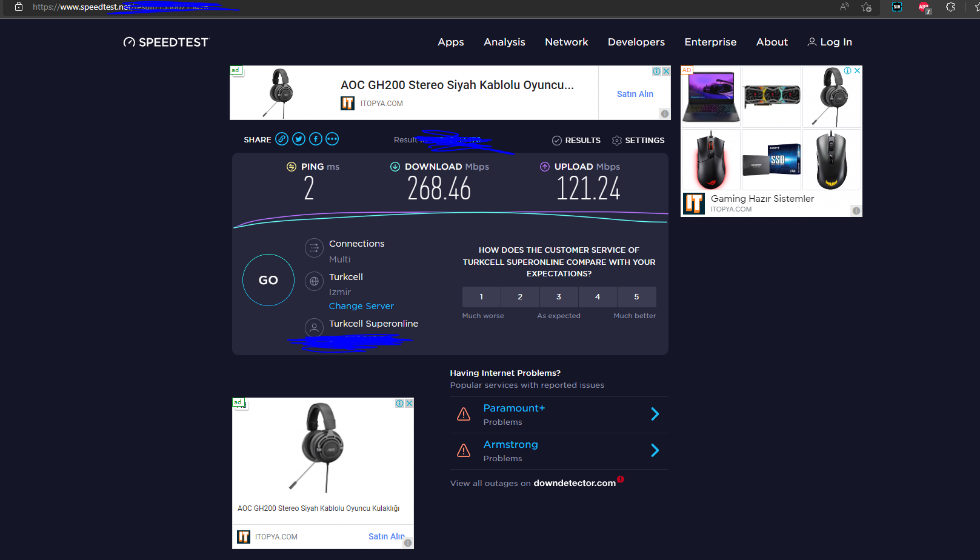The height and width of the screenshot is (560, 980).
Task: Close the Gaming Hazır Sistemler side ad
Action: point(857,71)
